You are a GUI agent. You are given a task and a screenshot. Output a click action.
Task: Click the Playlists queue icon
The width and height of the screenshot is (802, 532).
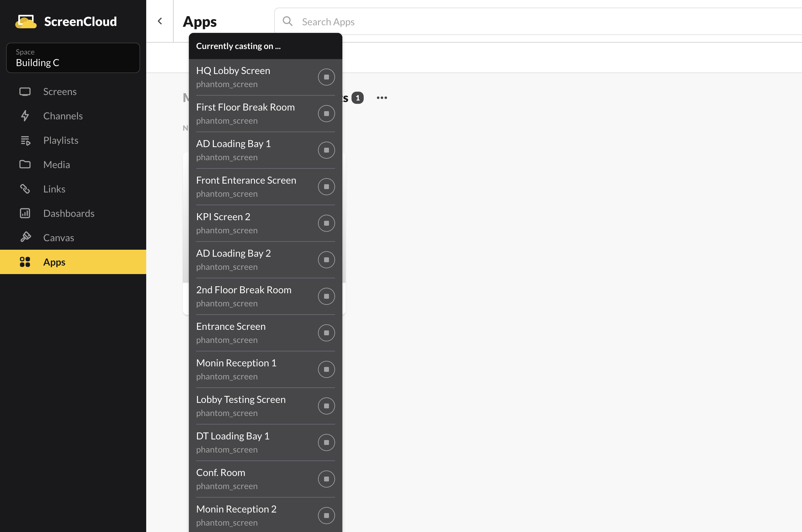point(26,140)
